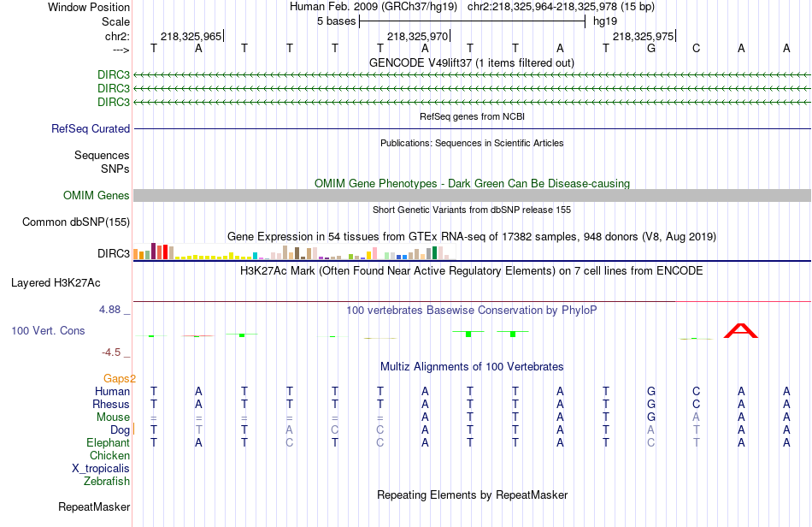The image size is (812, 527).
Task: Click the OMIM Genes track label
Action: tap(96, 195)
